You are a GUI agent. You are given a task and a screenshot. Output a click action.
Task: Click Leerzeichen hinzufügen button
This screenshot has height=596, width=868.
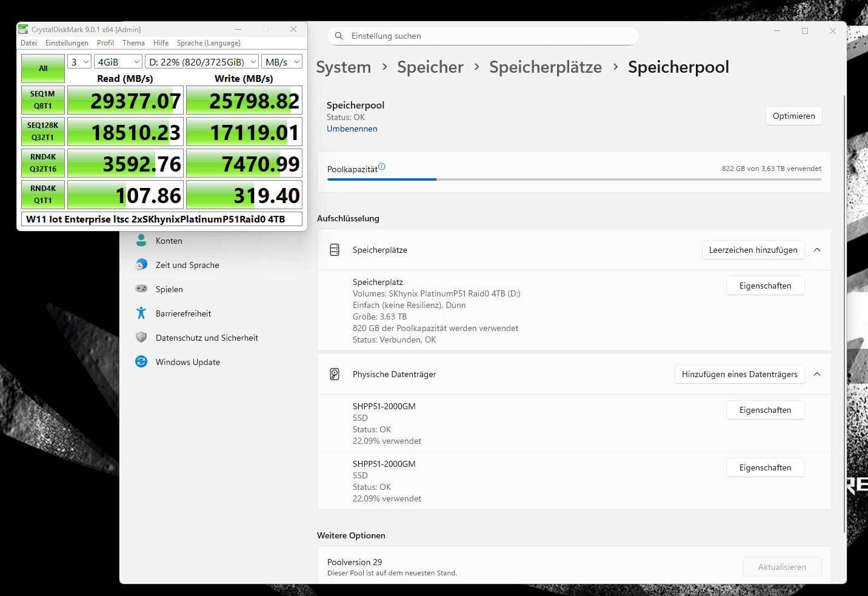point(753,250)
